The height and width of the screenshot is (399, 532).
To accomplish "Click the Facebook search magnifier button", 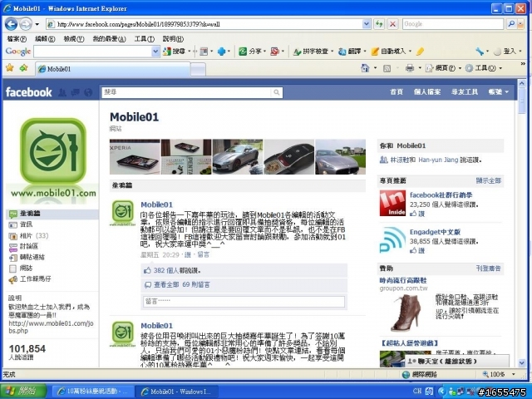I will coord(277,92).
